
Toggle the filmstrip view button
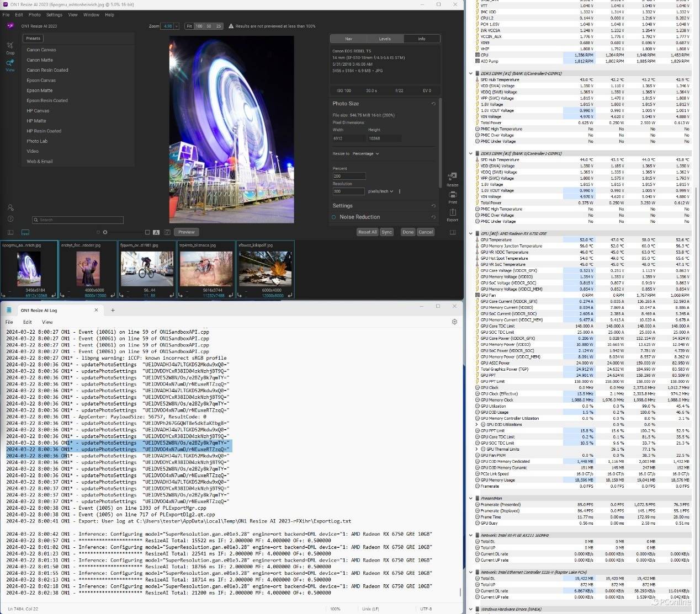click(x=25, y=232)
